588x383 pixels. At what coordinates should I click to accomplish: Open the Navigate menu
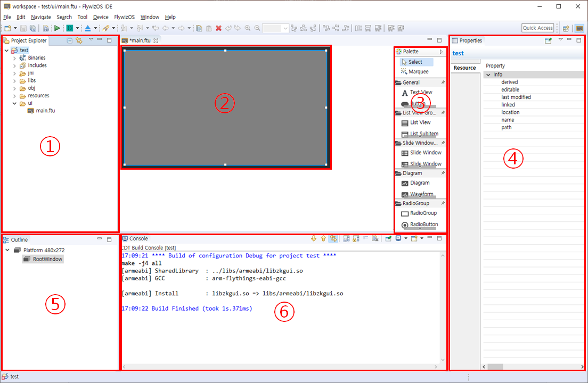[41, 17]
